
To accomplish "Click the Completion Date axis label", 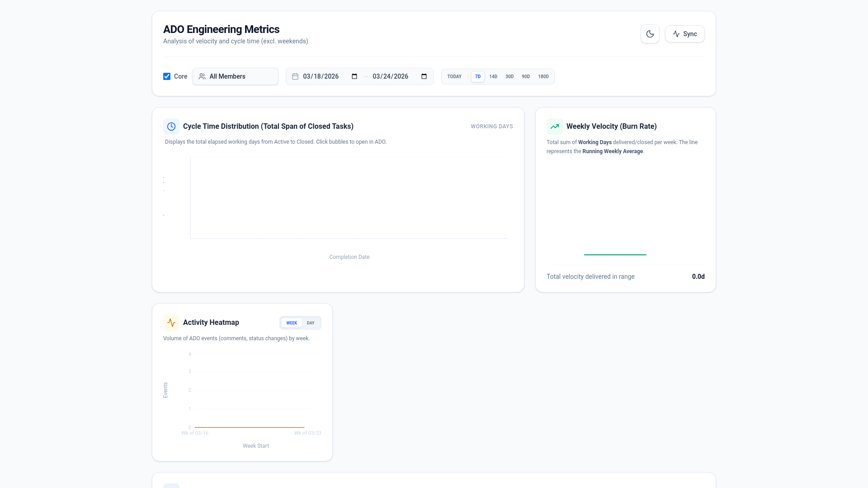I will coord(349,257).
